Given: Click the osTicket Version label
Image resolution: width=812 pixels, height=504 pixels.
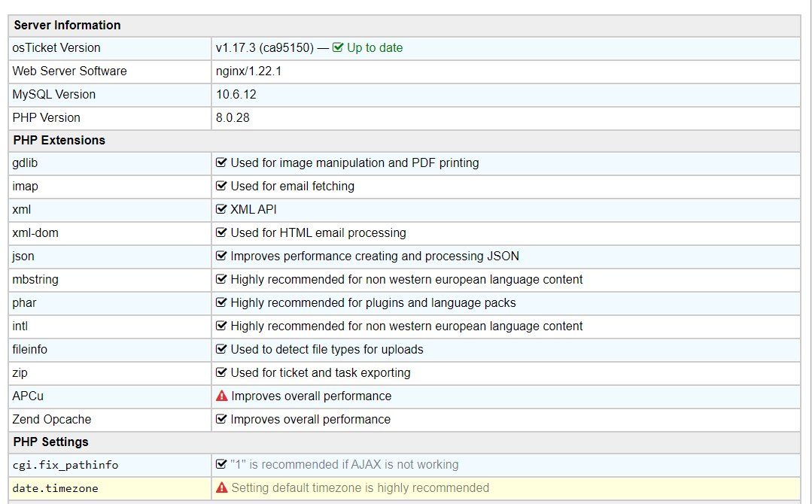Looking at the screenshot, I should 56,47.
